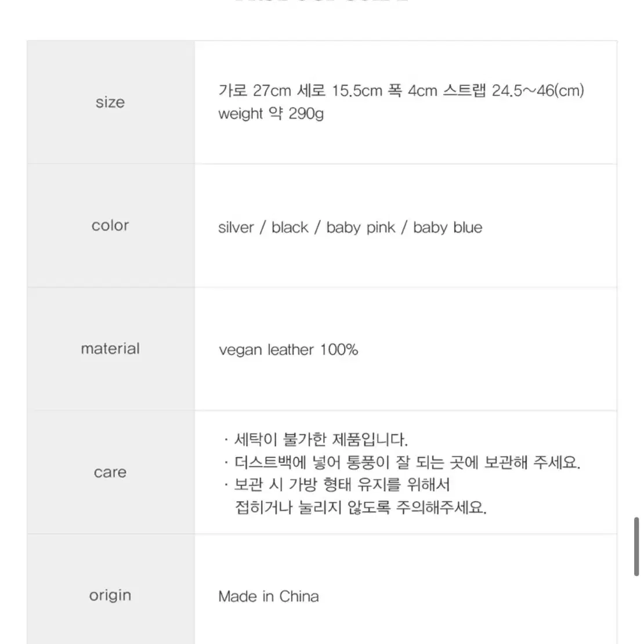The width and height of the screenshot is (644, 644).
Task: Click the word black in colors
Action: click(290, 227)
